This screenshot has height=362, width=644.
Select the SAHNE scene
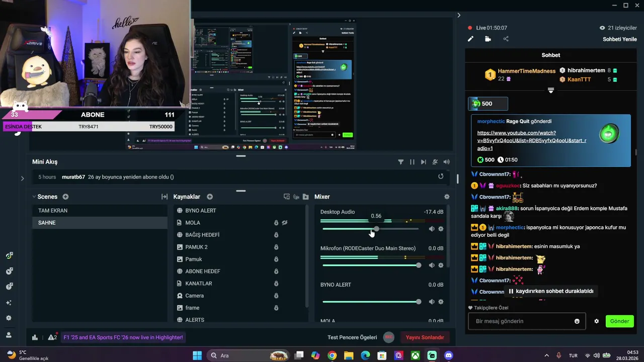point(100,223)
